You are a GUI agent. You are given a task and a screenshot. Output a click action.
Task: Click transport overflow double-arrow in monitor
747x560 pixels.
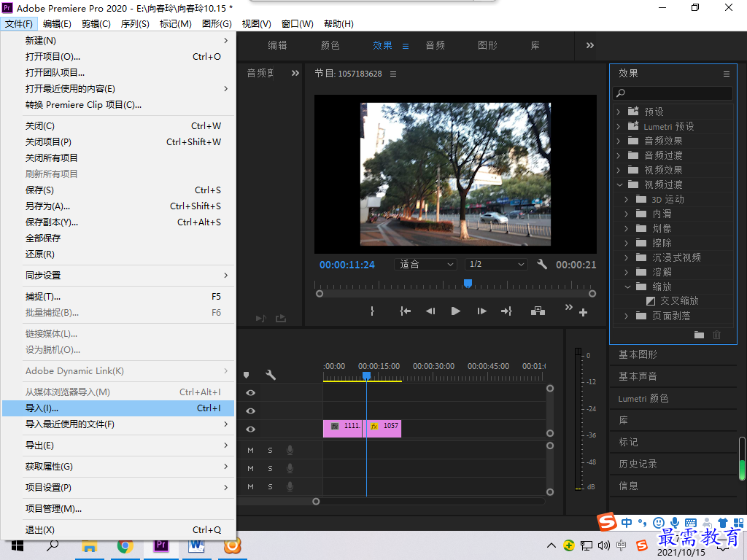pos(568,308)
